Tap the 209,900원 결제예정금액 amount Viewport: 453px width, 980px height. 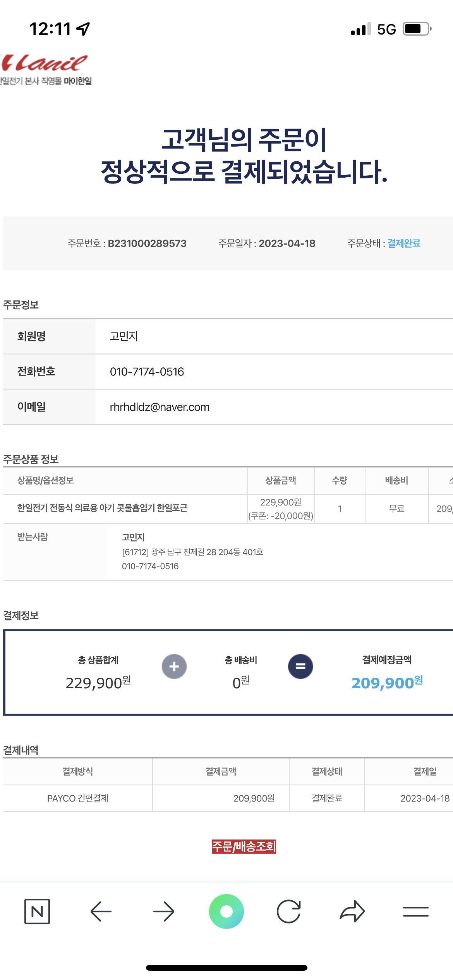[x=387, y=683]
